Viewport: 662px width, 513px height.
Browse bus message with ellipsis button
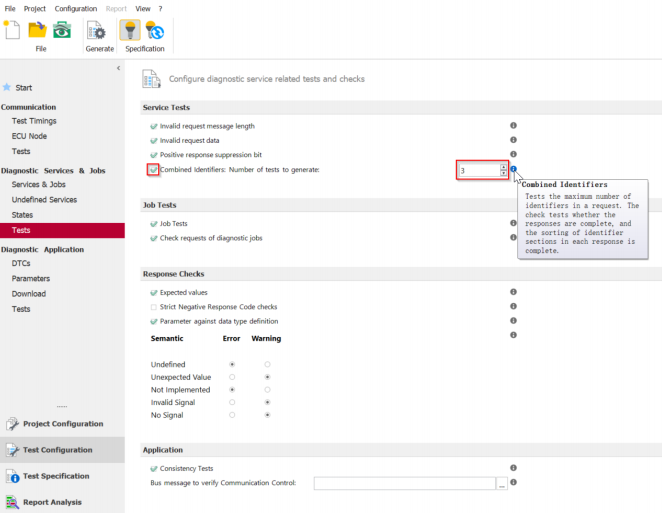click(x=502, y=483)
